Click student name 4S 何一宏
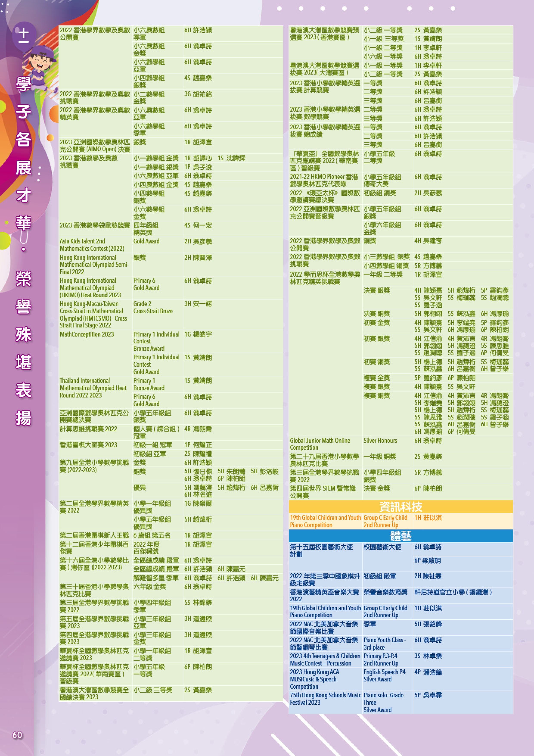Viewport: 534px width, 756px height. tap(198, 226)
